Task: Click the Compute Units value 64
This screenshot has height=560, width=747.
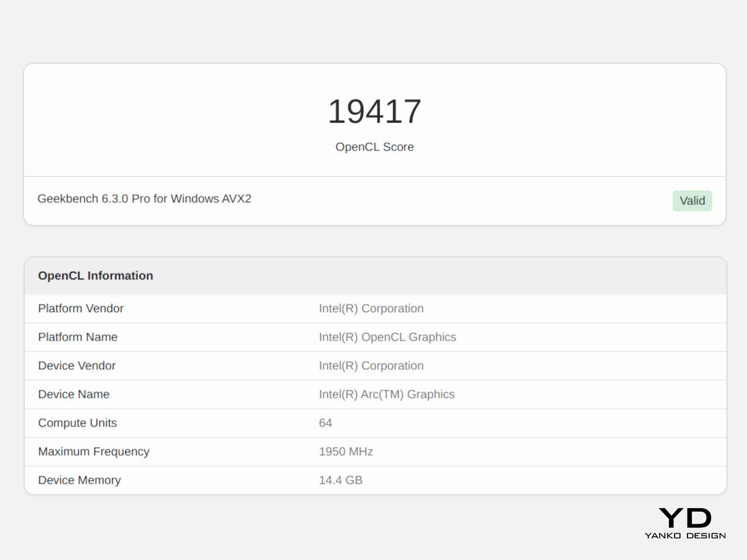Action: 325,423
